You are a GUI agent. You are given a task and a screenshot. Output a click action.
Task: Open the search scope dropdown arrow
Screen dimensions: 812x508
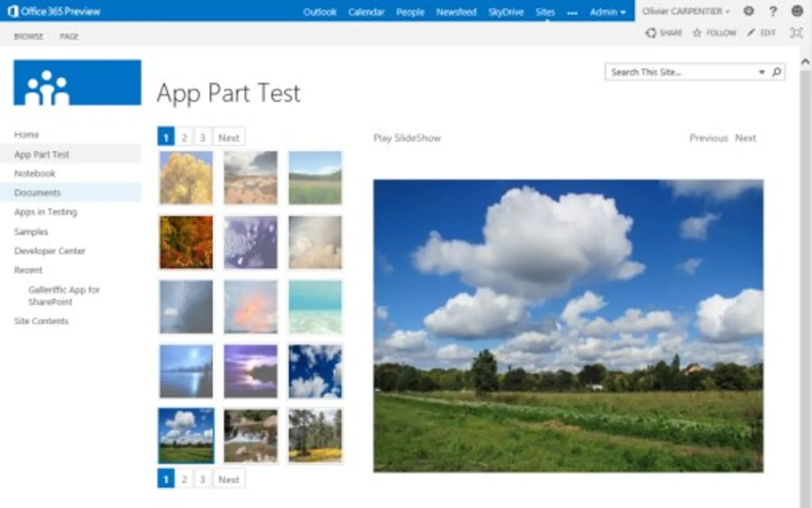[x=761, y=72]
